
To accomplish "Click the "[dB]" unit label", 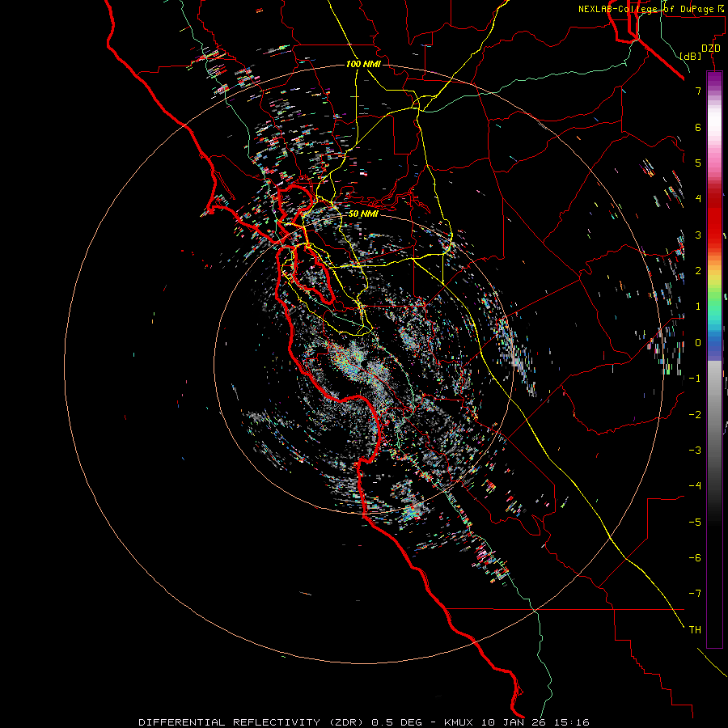I will (691, 56).
